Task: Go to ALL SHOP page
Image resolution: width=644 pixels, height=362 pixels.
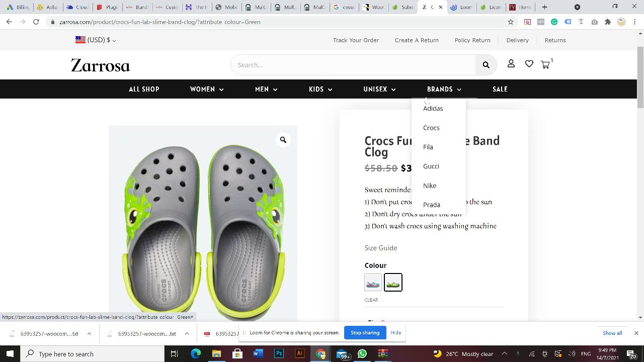Action: click(x=144, y=89)
